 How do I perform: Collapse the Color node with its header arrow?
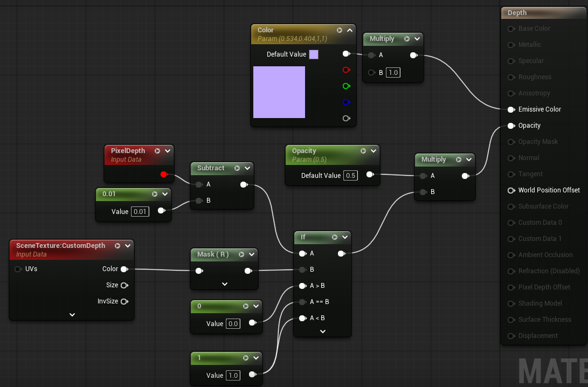click(x=350, y=30)
